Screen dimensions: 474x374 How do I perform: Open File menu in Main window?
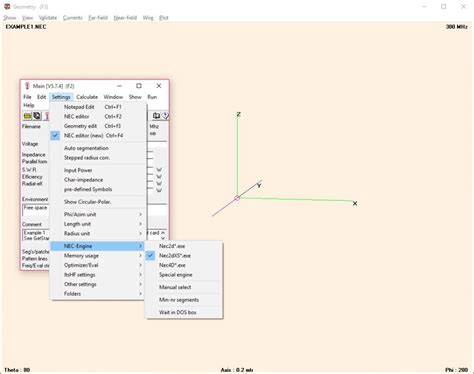pyautogui.click(x=27, y=97)
